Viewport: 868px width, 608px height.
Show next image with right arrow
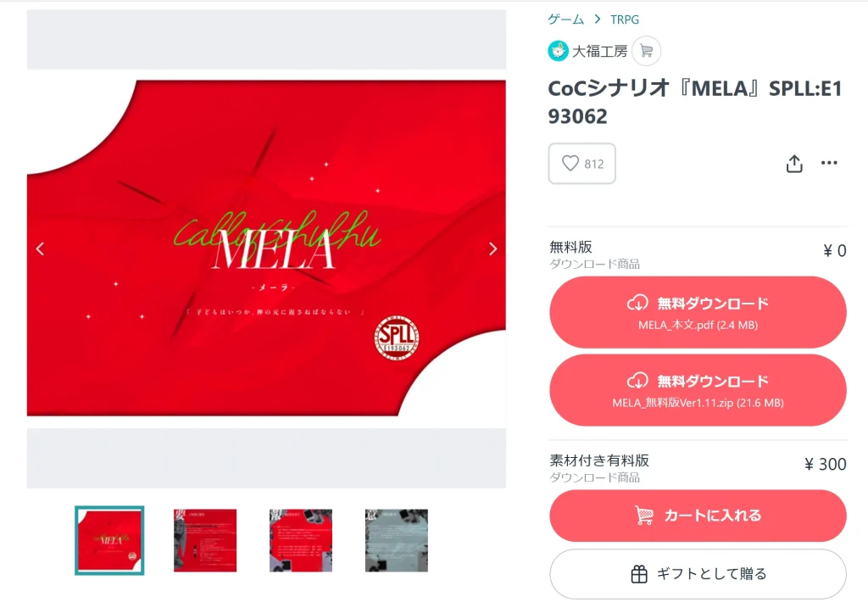pos(492,249)
